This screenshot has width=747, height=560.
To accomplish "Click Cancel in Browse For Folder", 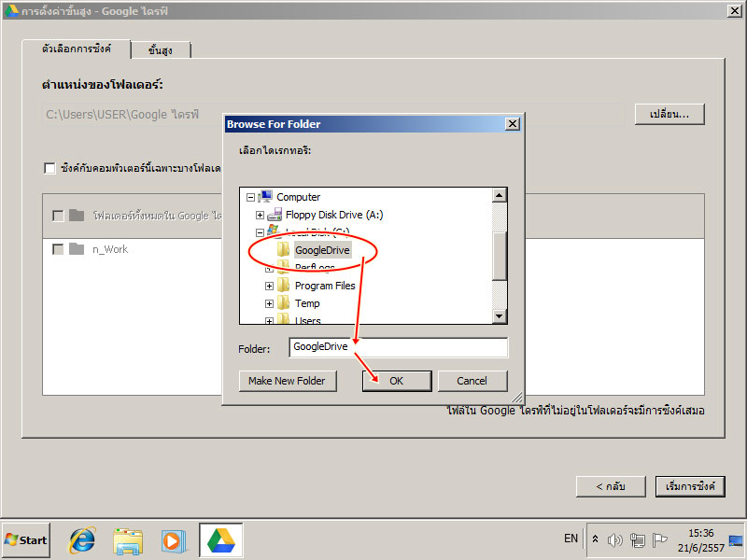I will (x=472, y=381).
